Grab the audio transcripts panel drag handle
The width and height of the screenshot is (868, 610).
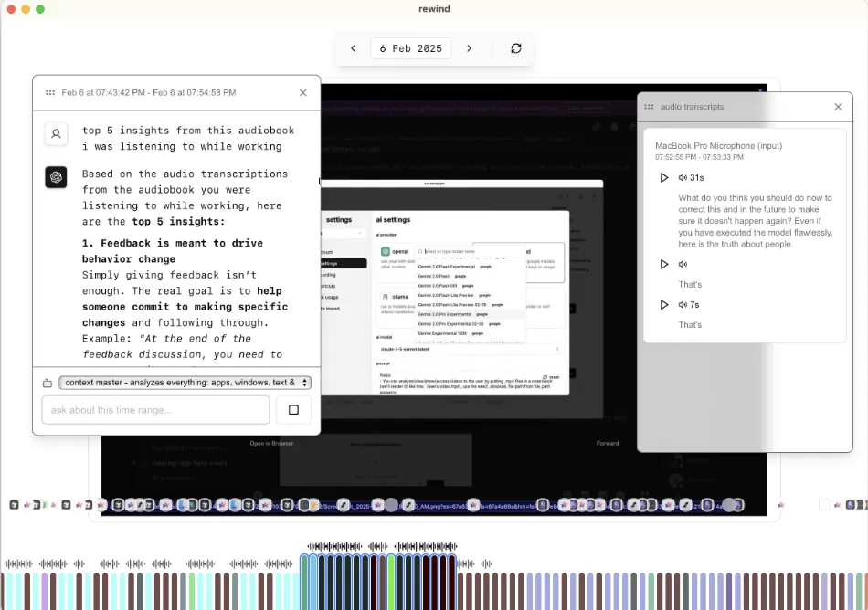click(x=649, y=107)
